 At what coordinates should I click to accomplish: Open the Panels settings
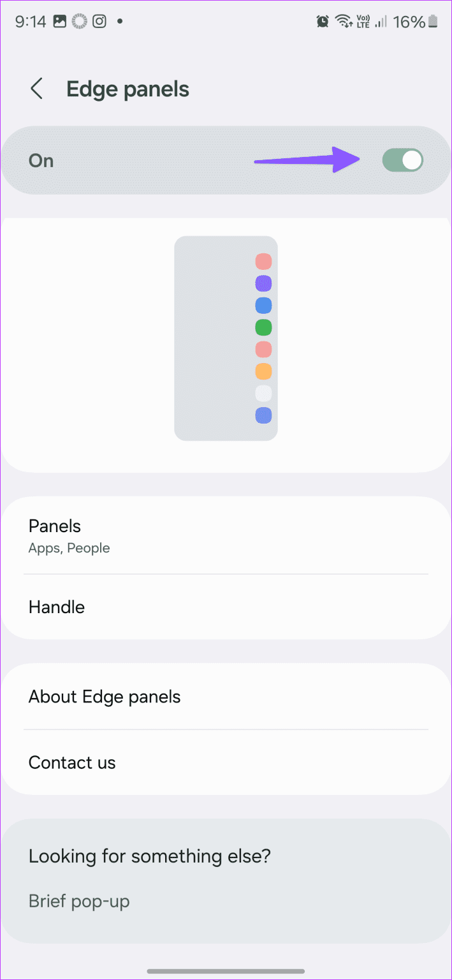[226, 536]
